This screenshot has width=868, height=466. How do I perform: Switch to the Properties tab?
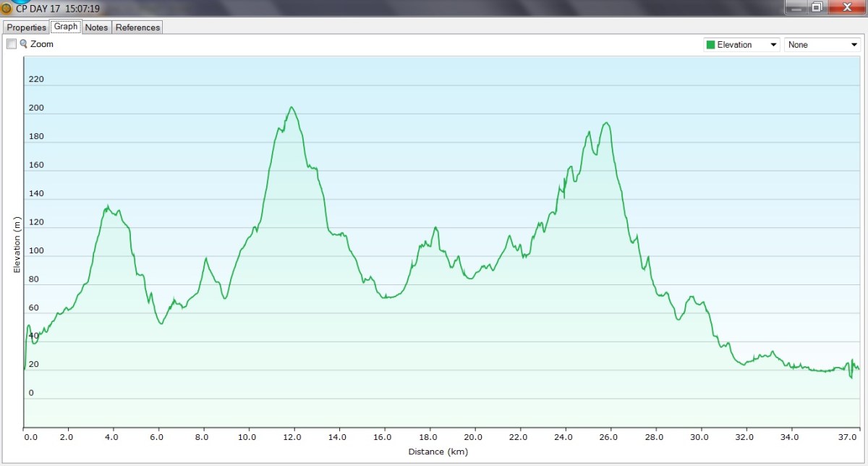tap(27, 27)
